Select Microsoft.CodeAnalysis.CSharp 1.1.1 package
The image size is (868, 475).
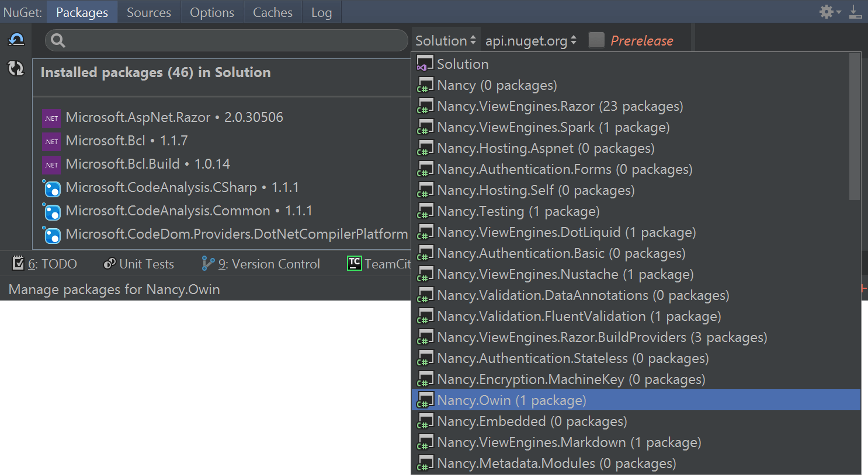click(x=222, y=187)
